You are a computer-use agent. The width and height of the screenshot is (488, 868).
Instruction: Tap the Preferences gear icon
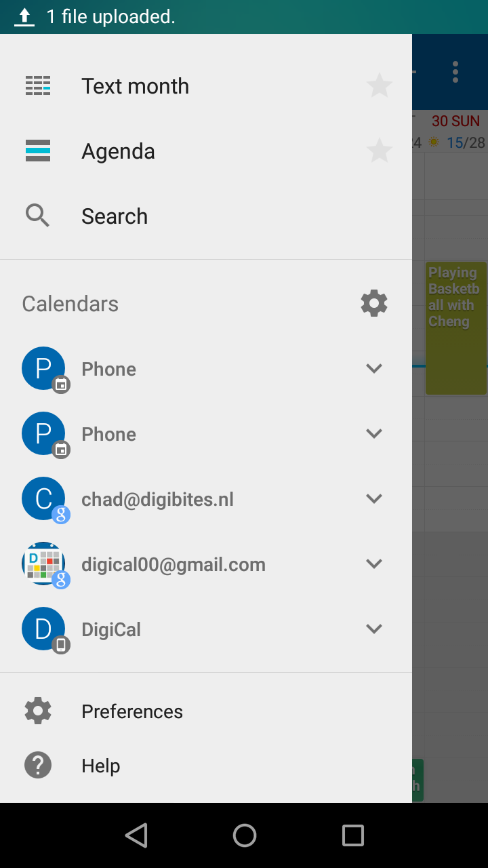pyautogui.click(x=38, y=711)
